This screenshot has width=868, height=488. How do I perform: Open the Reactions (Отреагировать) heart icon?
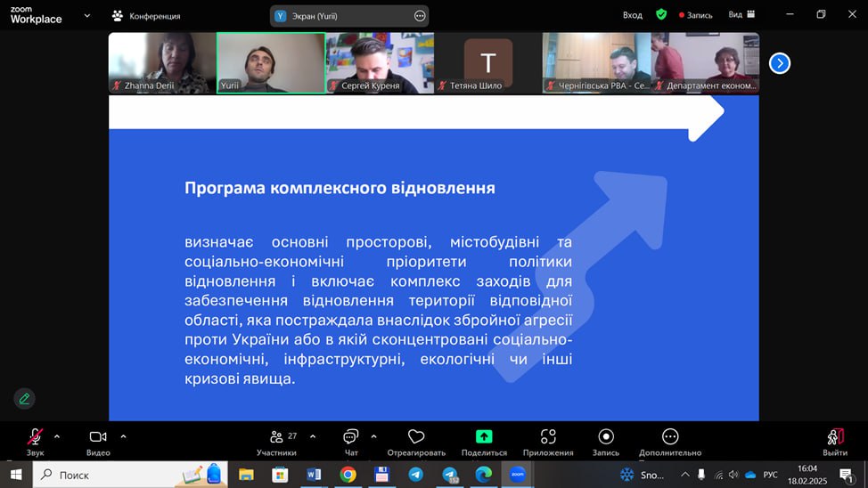[415, 436]
